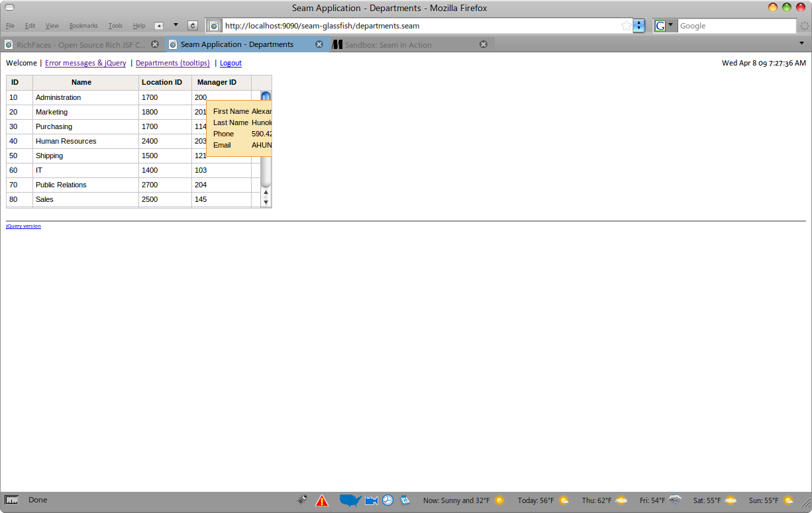Click the Location ID column header
The image size is (812, 513).
pyautogui.click(x=165, y=82)
